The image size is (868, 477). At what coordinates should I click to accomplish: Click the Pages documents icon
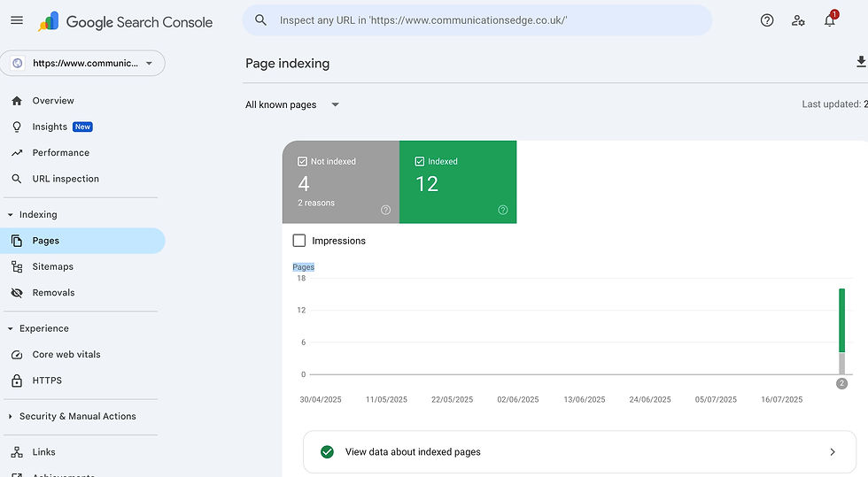(17, 241)
